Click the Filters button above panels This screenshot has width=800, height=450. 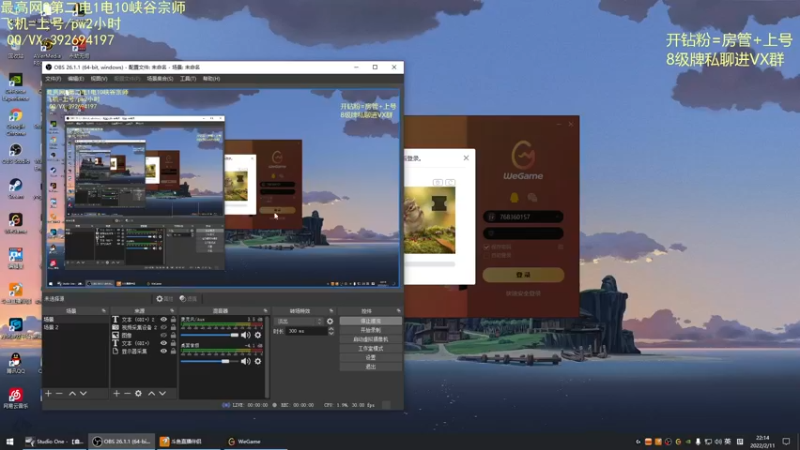pos(188,299)
